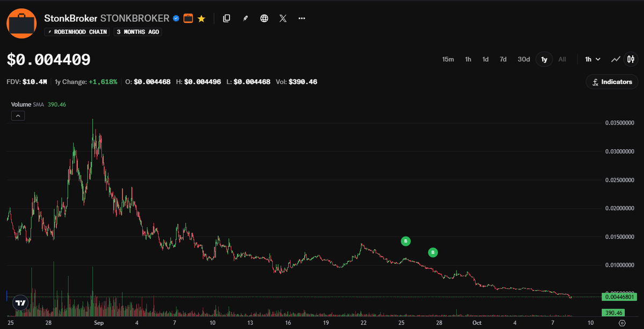644x329 pixels.
Task: Click the StonkBroker briefcase token logo
Action: 21,24
